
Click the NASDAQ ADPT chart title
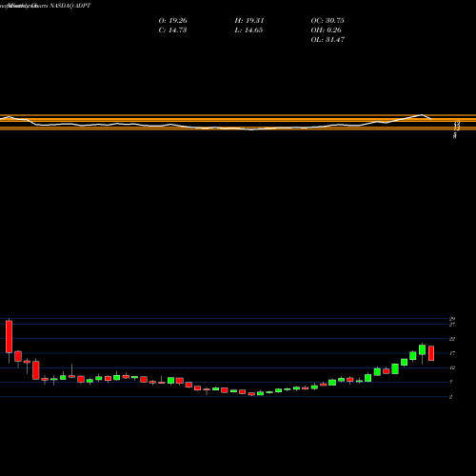point(70,6)
